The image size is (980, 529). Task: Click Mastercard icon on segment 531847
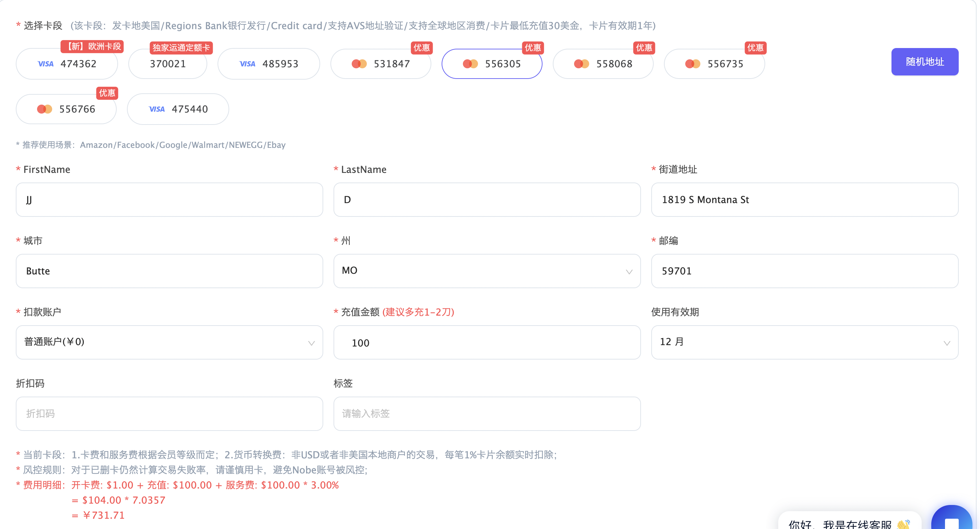[x=359, y=64]
